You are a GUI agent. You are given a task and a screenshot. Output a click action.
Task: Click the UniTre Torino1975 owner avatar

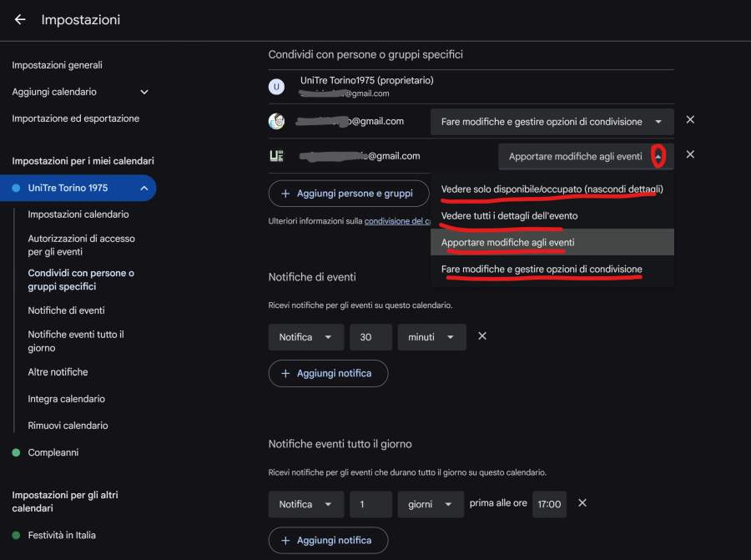click(x=276, y=86)
